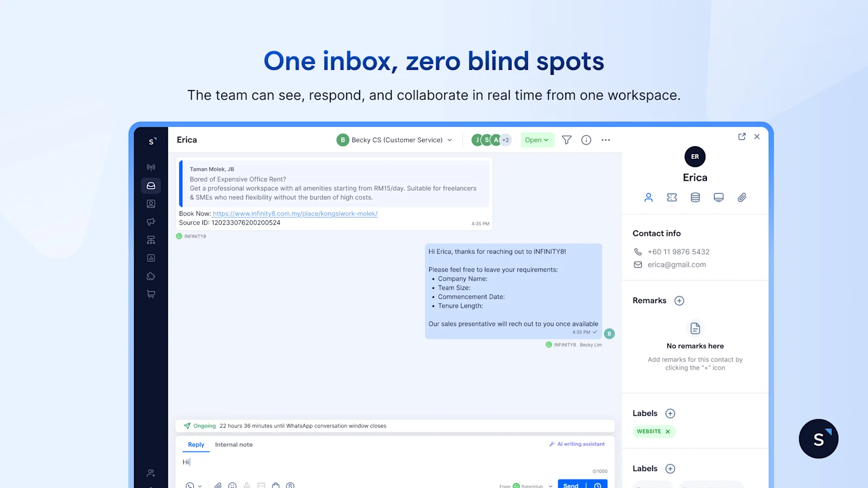Select the ticket icon in contact panel
Viewport: 868px width, 488px height.
[672, 197]
